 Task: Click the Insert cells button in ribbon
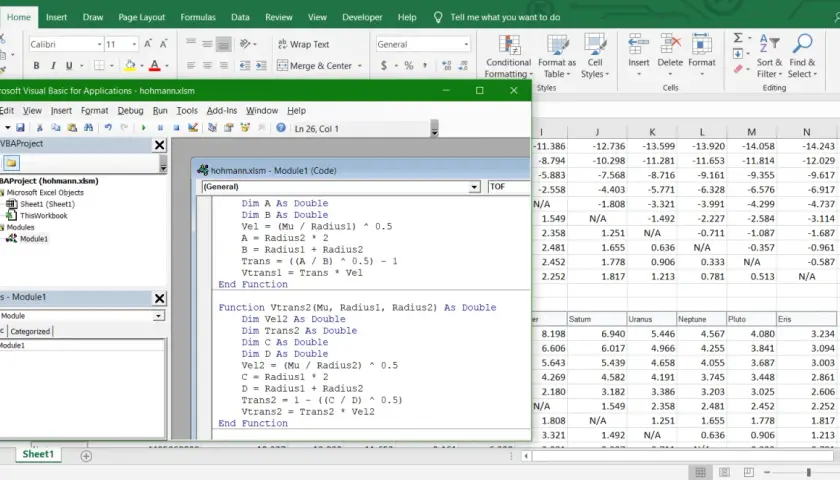click(x=638, y=55)
